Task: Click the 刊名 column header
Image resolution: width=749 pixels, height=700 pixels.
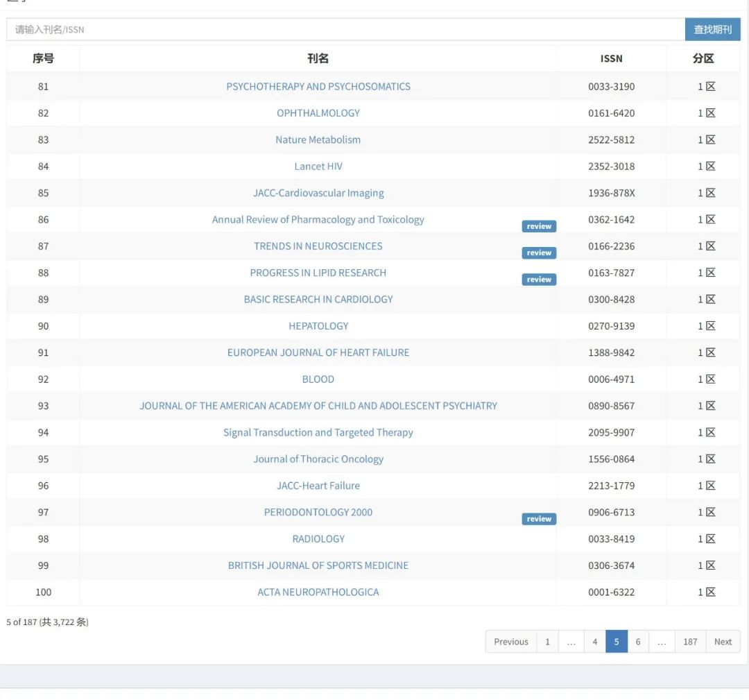Action: point(318,59)
